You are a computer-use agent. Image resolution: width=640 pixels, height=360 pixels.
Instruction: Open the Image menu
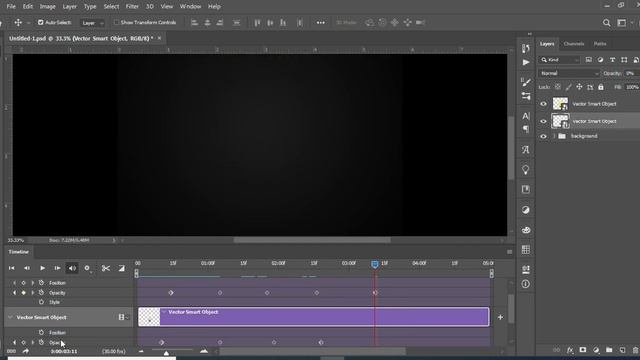pos(47,7)
